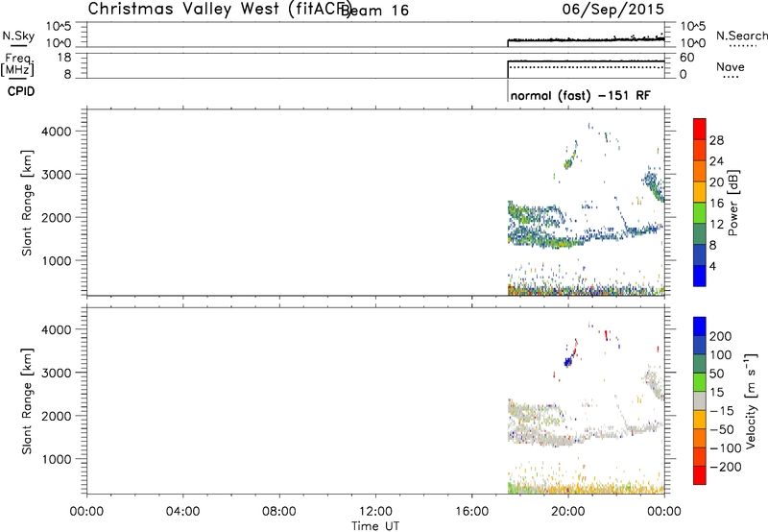Click the power panel 'Slant Range [km]' label
This screenshot has height=532, width=768.
pyautogui.click(x=27, y=203)
